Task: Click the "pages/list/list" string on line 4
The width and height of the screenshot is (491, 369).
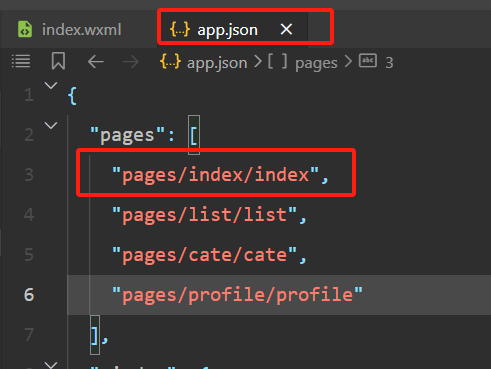Action: point(204,215)
